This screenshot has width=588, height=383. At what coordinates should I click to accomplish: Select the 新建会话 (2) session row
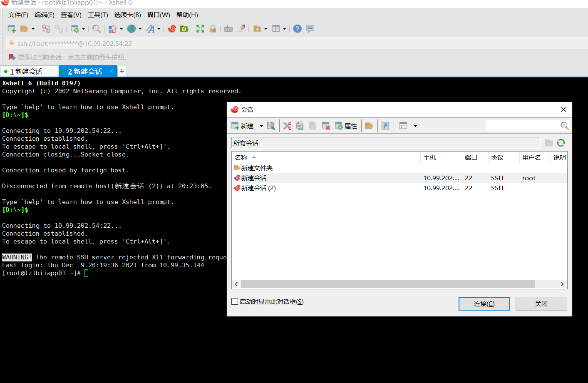coord(399,188)
